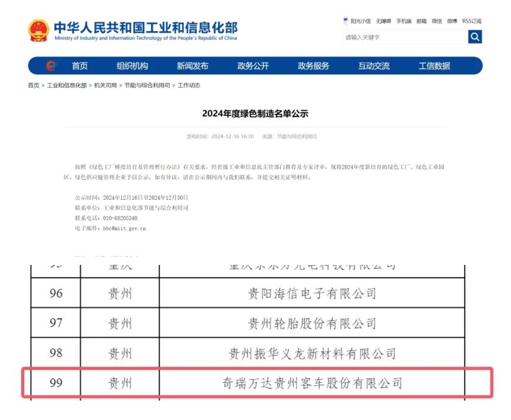Screen dimensions: 511x420
Task: Click 工业和信息化部 breadcrumb link
Action: click(x=67, y=85)
